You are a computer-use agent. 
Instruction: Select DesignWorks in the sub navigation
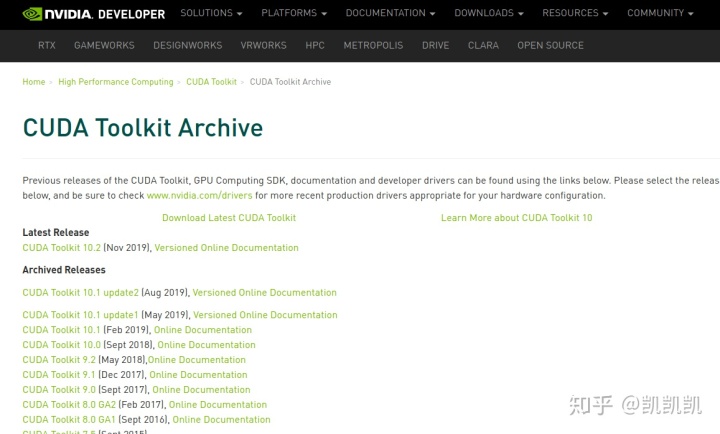pos(188,45)
